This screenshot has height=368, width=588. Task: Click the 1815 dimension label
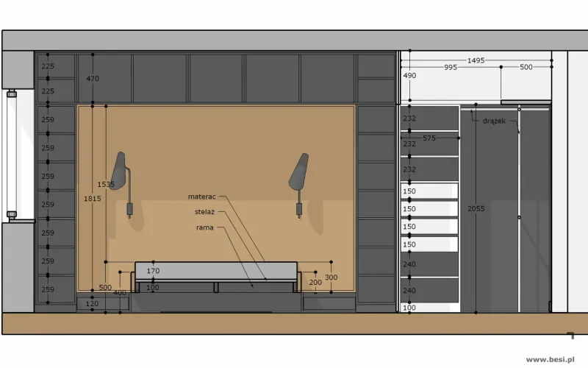tap(93, 199)
